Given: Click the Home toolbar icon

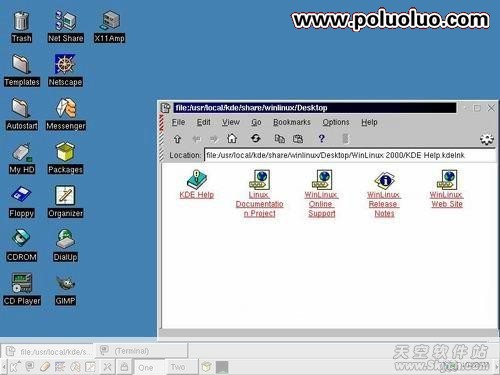Looking at the screenshot, I should click(232, 138).
